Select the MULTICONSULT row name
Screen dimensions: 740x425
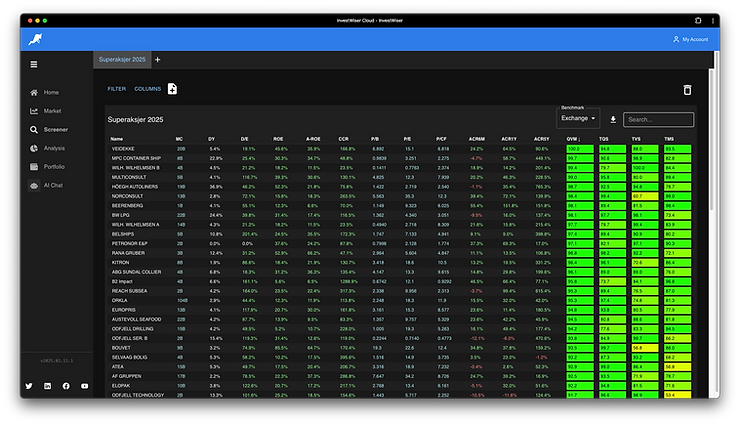pyautogui.click(x=129, y=177)
